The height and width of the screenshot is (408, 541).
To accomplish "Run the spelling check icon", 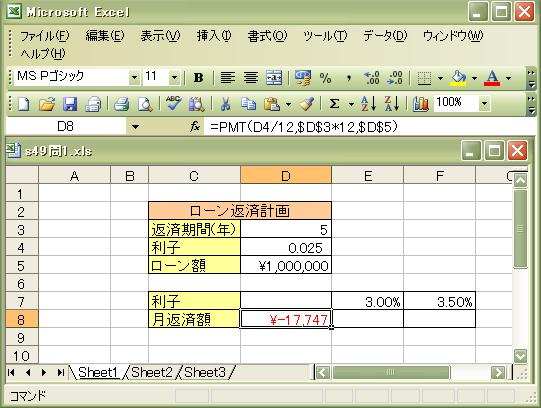I will coord(174,103).
